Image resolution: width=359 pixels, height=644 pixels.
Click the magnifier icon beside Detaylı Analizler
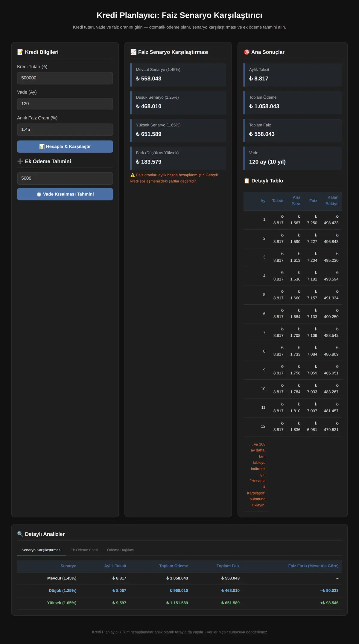click(x=20, y=534)
